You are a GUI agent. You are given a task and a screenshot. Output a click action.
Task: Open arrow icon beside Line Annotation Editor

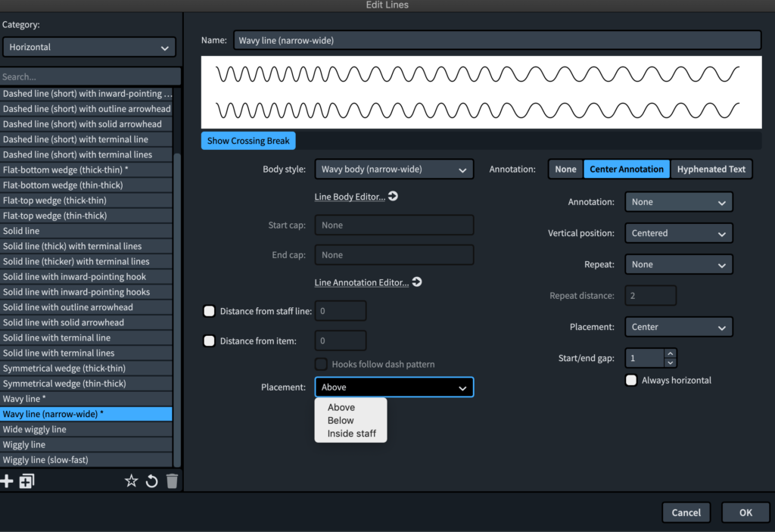417,282
